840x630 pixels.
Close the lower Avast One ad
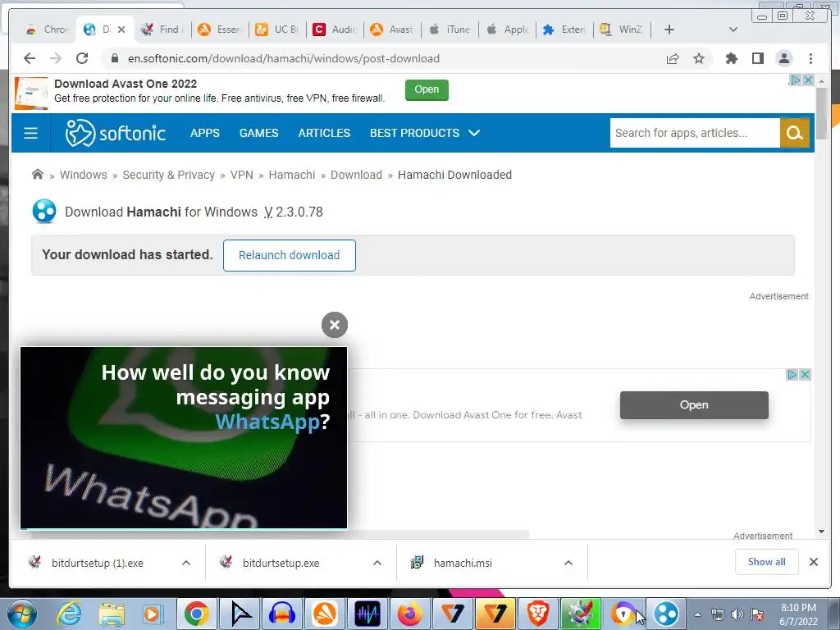pyautogui.click(x=805, y=374)
